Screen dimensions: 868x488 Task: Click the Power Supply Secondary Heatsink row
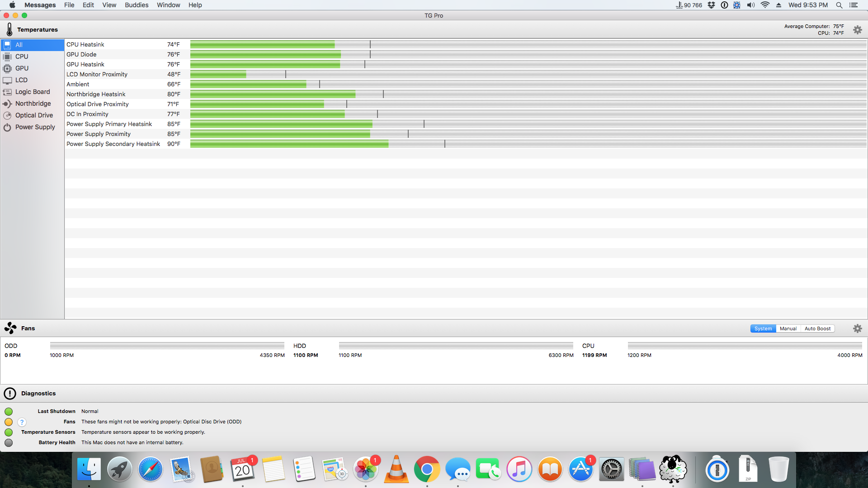113,144
